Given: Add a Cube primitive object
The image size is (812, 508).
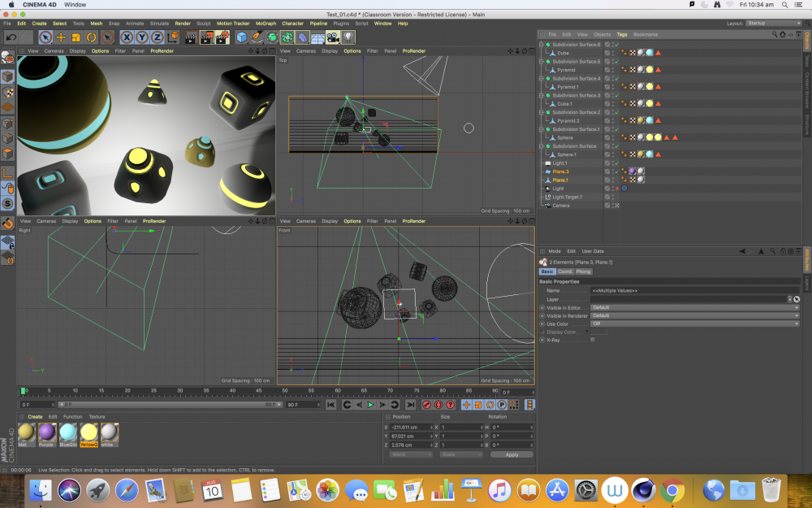Looking at the screenshot, I should point(241,37).
